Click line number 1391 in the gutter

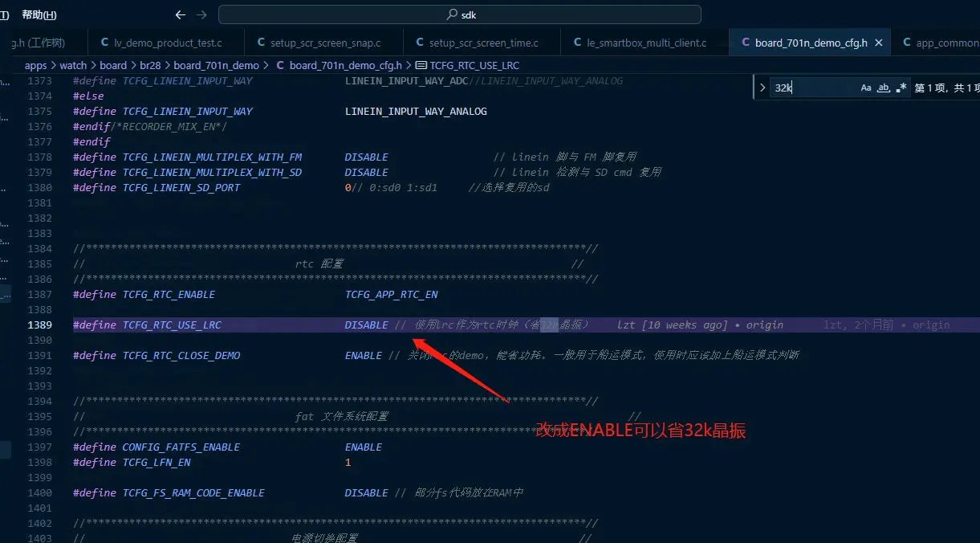click(x=39, y=355)
